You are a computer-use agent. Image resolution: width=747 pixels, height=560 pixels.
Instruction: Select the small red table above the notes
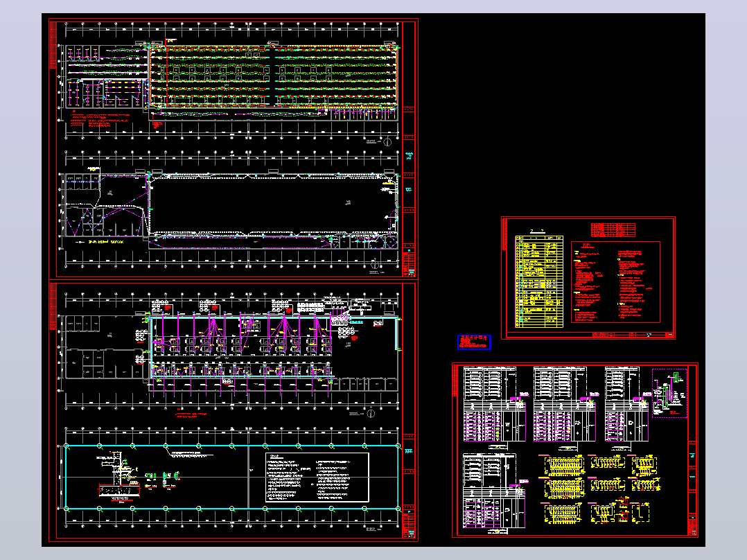coord(613,229)
